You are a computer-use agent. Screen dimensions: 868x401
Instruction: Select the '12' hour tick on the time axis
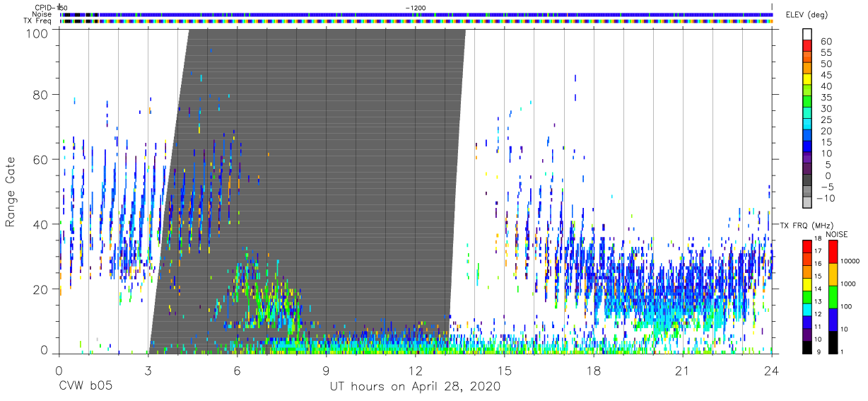coord(415,371)
